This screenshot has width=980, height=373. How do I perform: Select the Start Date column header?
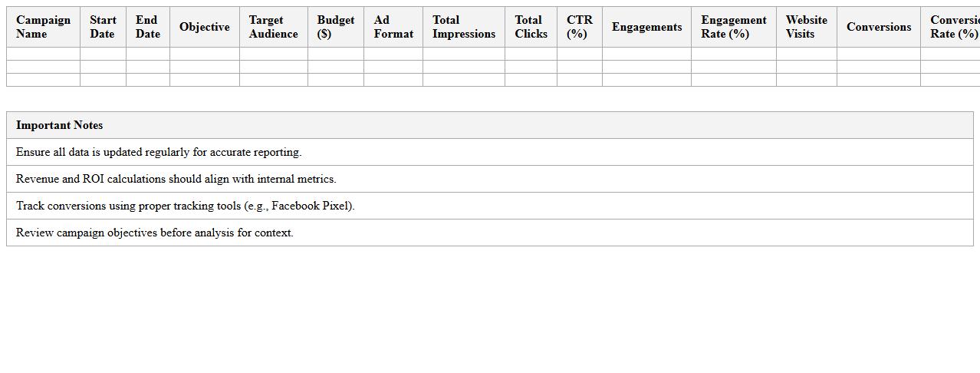(x=103, y=27)
